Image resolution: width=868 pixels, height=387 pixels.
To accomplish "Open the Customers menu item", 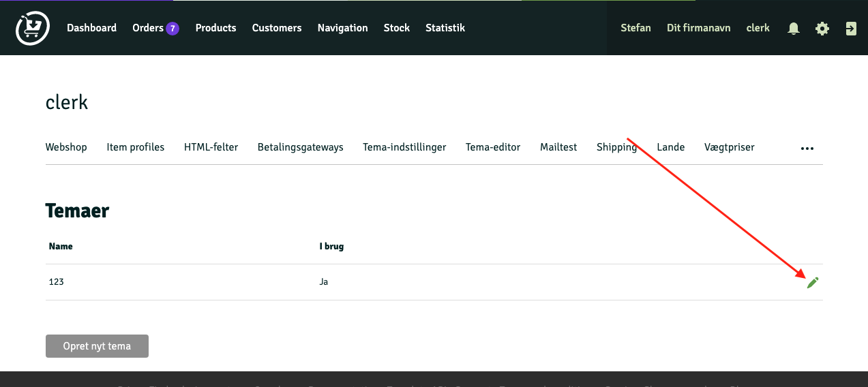I will coord(277,28).
